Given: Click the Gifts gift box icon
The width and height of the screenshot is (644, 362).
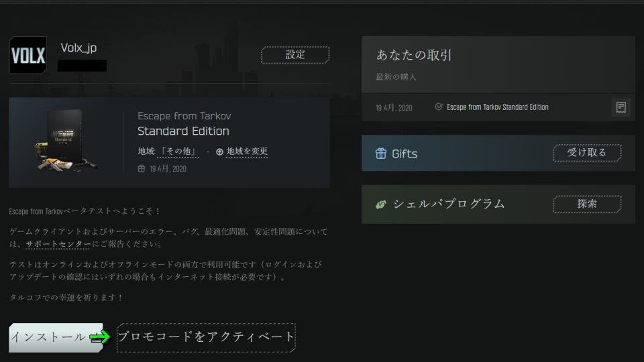Looking at the screenshot, I should tap(381, 154).
